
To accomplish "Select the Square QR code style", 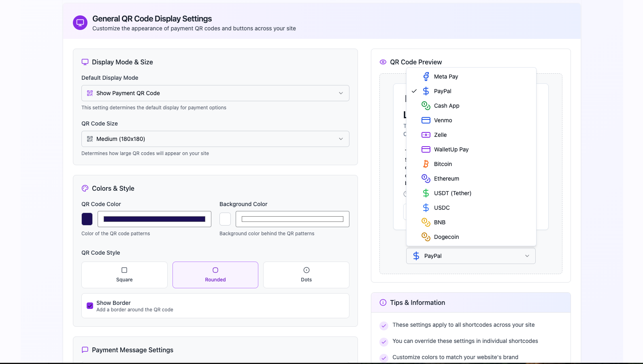I will click(x=124, y=275).
